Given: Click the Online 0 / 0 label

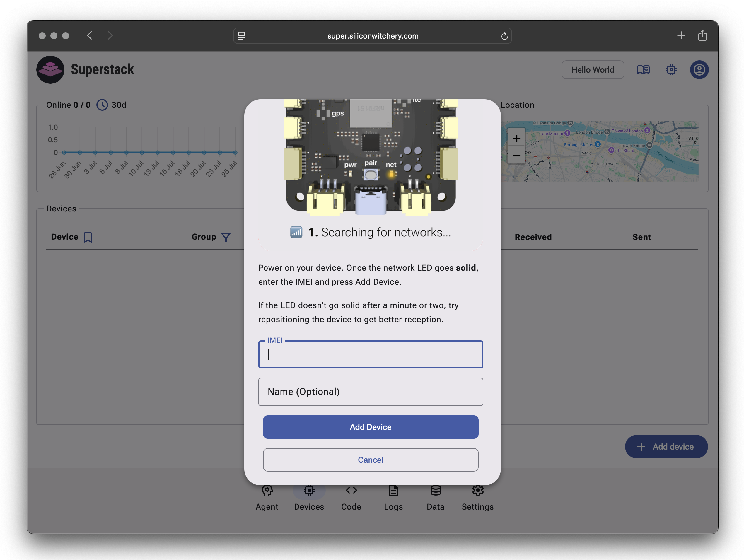Looking at the screenshot, I should (68, 105).
